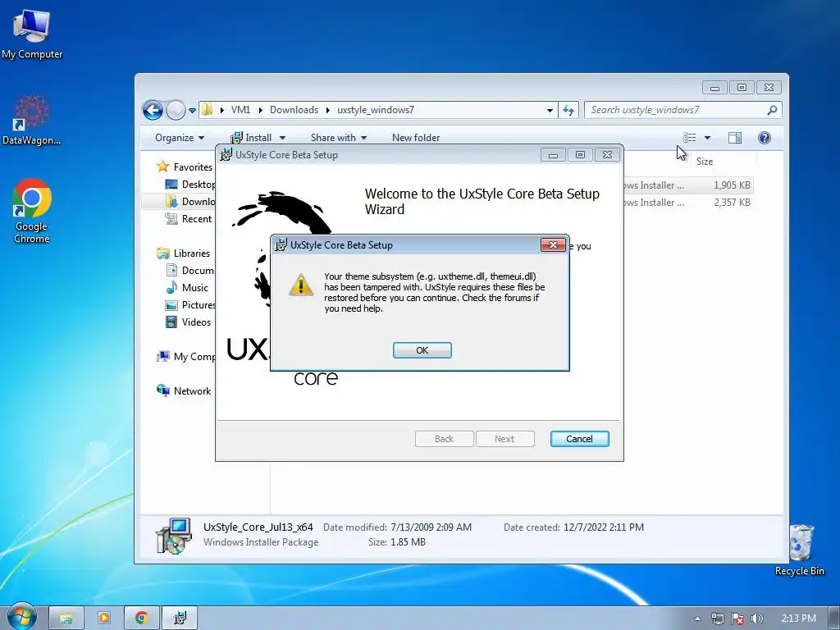Click Cancel in the UxStyle setup wizard
This screenshot has width=840, height=630.
(579, 439)
